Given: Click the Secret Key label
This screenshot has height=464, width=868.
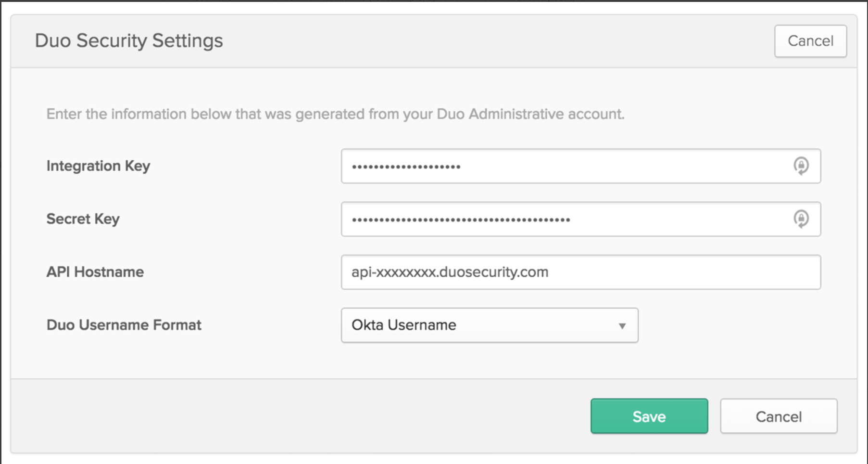Looking at the screenshot, I should [83, 219].
